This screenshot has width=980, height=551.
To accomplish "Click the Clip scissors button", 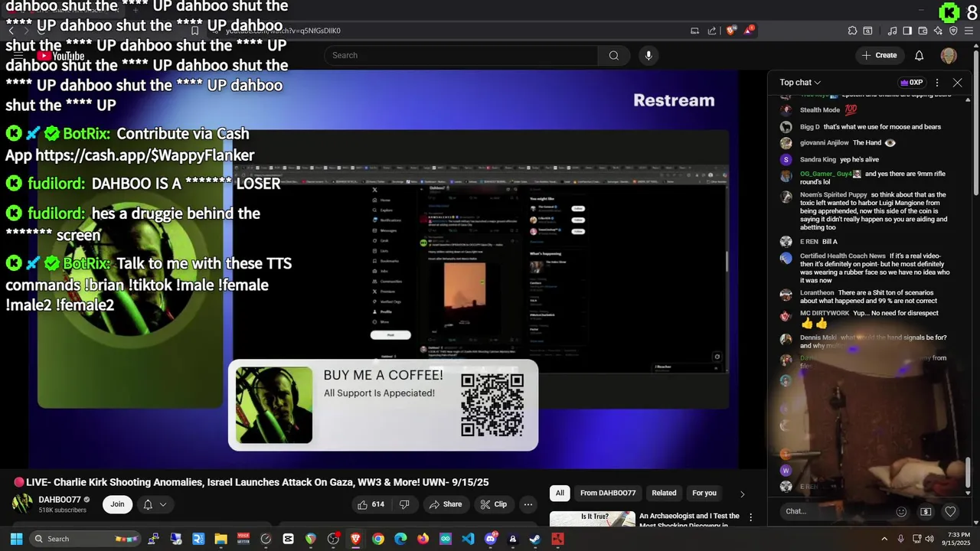I will [x=493, y=504].
